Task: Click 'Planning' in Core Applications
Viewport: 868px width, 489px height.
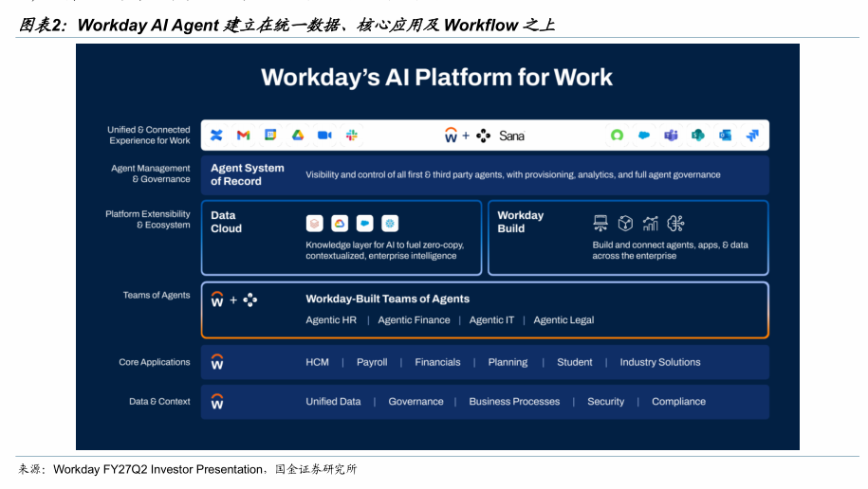Action: click(508, 362)
